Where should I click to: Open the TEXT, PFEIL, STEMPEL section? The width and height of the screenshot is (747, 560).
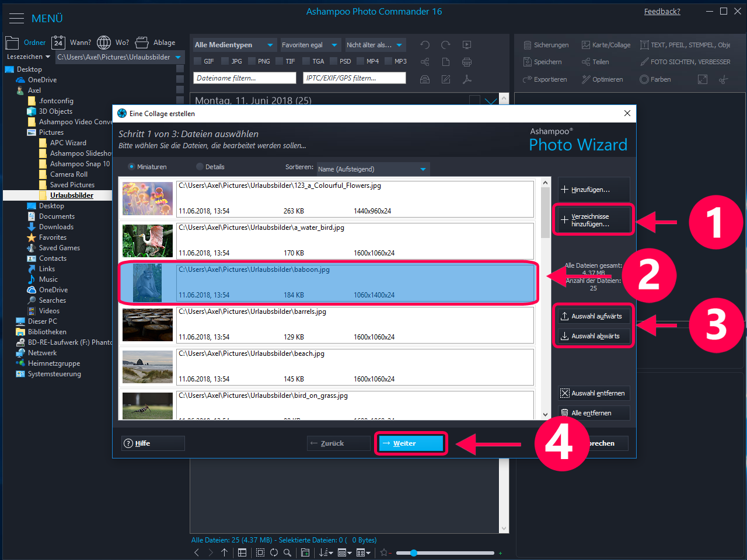tap(685, 45)
